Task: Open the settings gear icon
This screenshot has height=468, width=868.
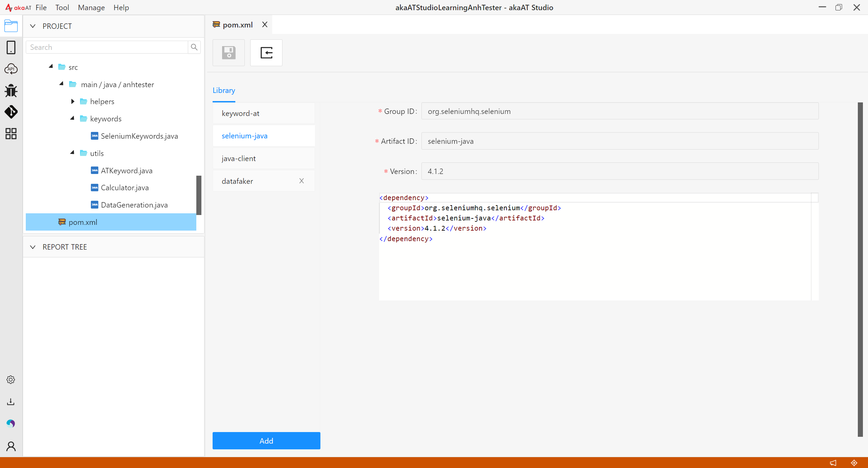Action: coord(11,380)
